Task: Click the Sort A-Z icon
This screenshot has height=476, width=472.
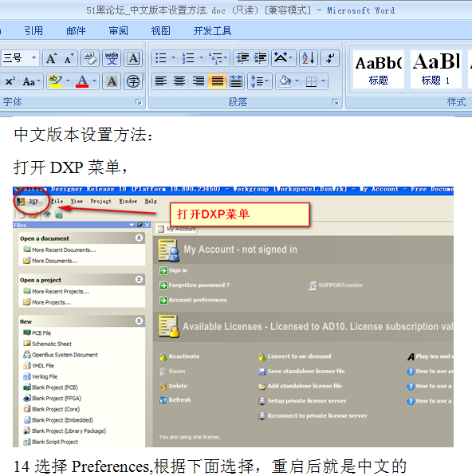Action: (309, 58)
